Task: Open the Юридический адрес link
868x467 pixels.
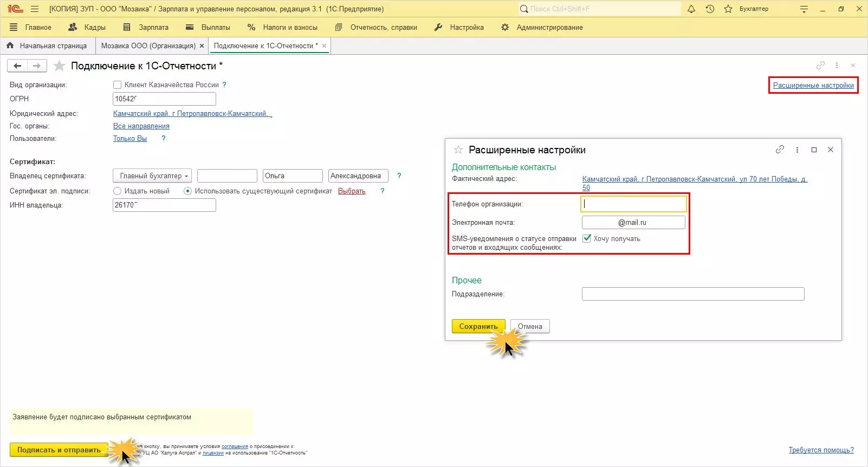Action: point(192,114)
